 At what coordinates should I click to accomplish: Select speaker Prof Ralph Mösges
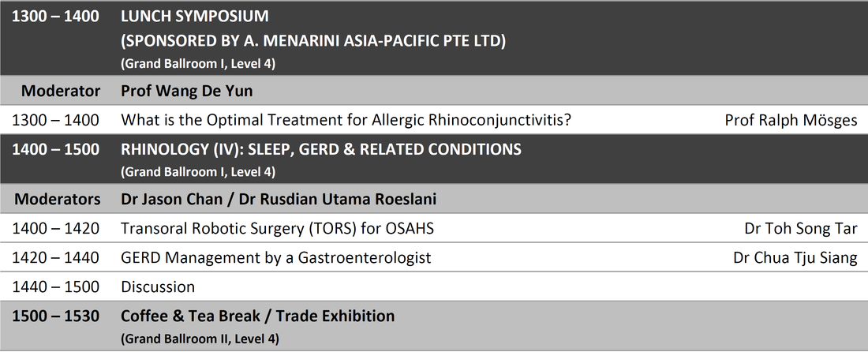(x=791, y=119)
